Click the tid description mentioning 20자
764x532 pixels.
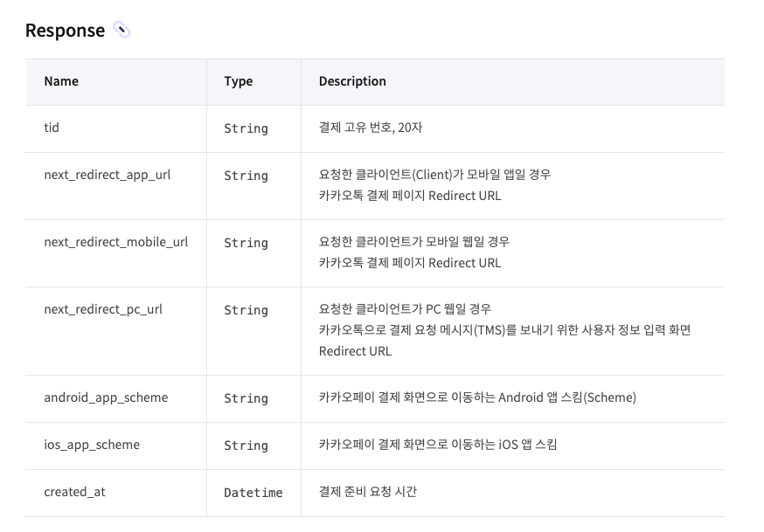[x=371, y=128]
